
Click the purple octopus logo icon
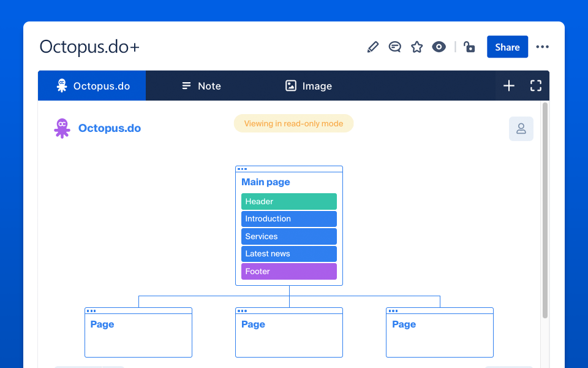(62, 128)
